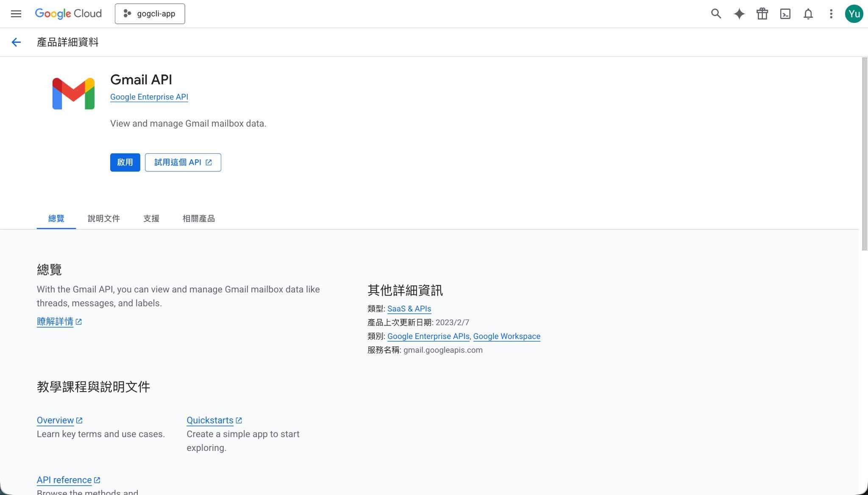Click the Yu account avatar
The height and width of the screenshot is (495, 868).
coord(854,14)
